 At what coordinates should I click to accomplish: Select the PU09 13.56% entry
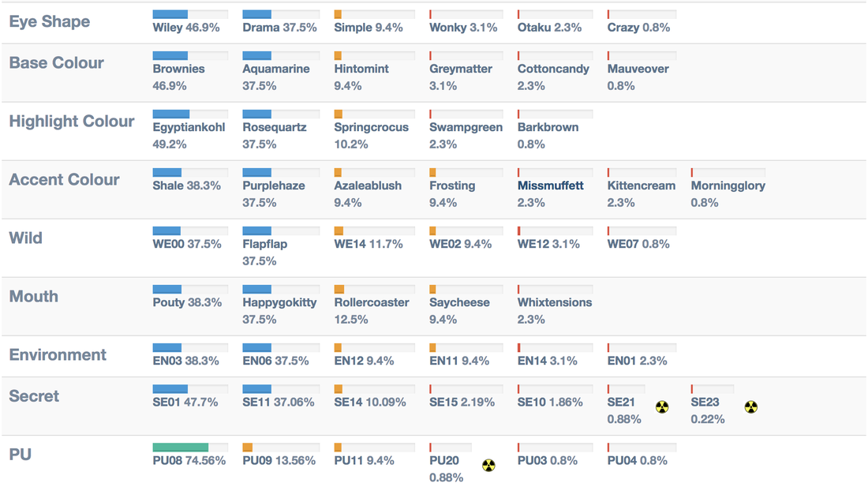pyautogui.click(x=279, y=460)
